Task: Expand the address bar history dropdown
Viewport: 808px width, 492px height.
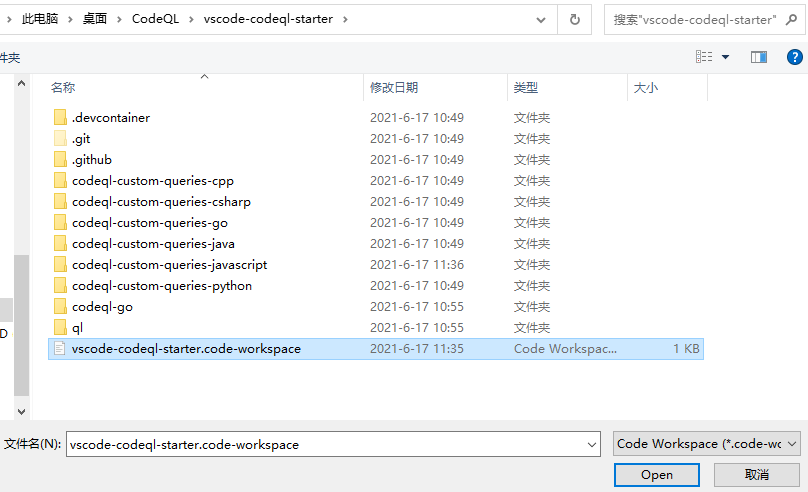Action: 541,20
